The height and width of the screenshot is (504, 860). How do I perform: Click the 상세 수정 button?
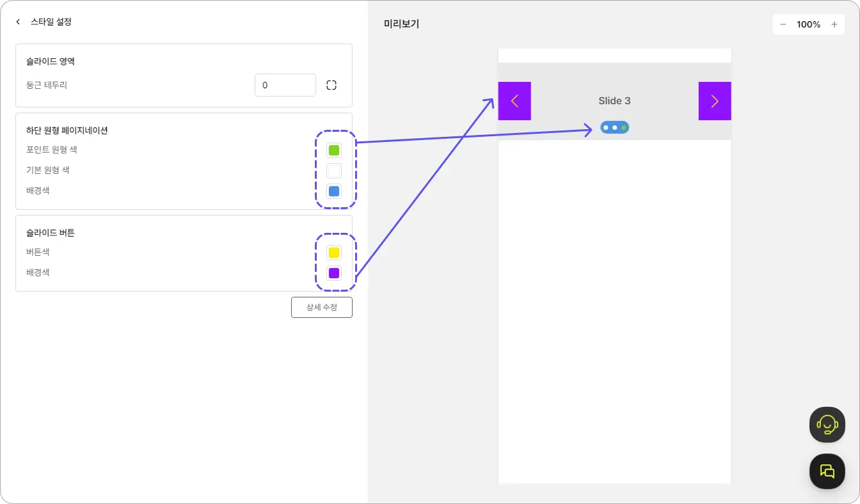pyautogui.click(x=321, y=308)
